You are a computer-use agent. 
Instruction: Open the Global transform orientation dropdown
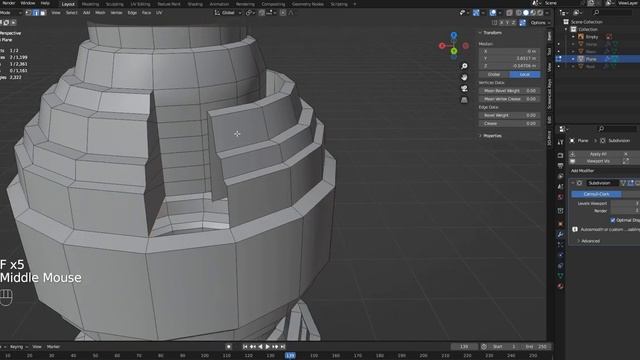(x=228, y=13)
